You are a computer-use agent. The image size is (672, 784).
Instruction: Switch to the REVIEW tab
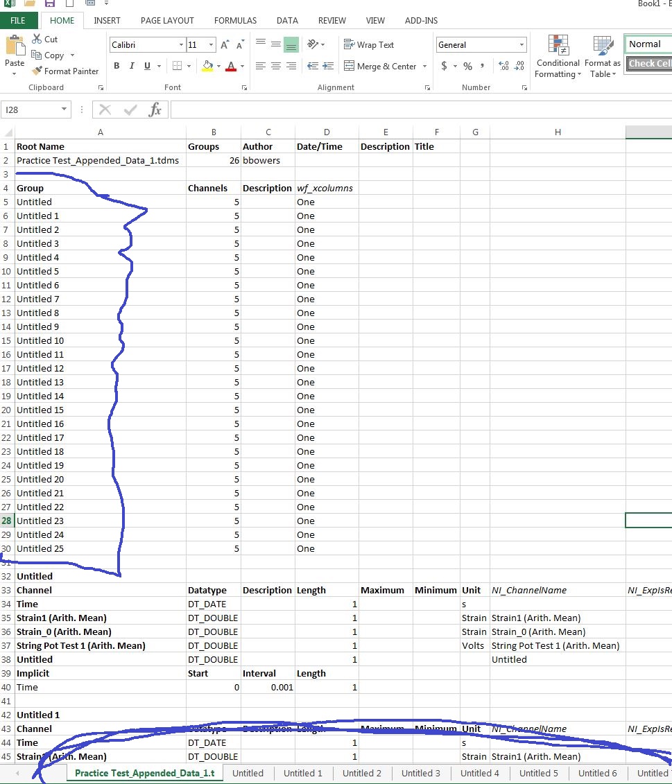(x=331, y=21)
